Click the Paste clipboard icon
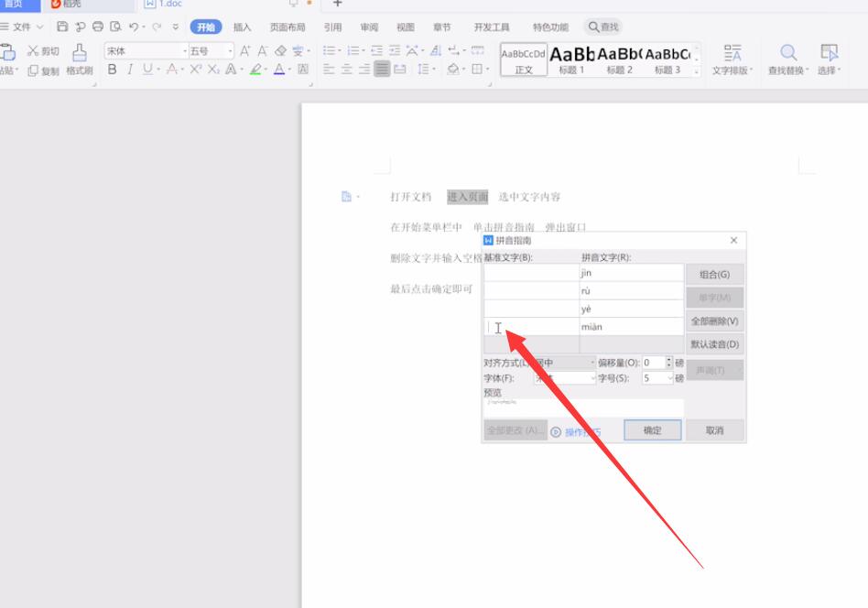868x608 pixels. pyautogui.click(x=8, y=53)
